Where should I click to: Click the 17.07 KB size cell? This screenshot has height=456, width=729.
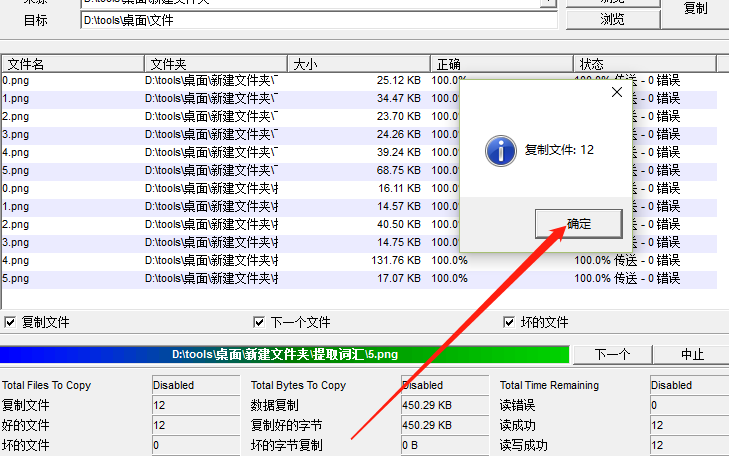399,278
